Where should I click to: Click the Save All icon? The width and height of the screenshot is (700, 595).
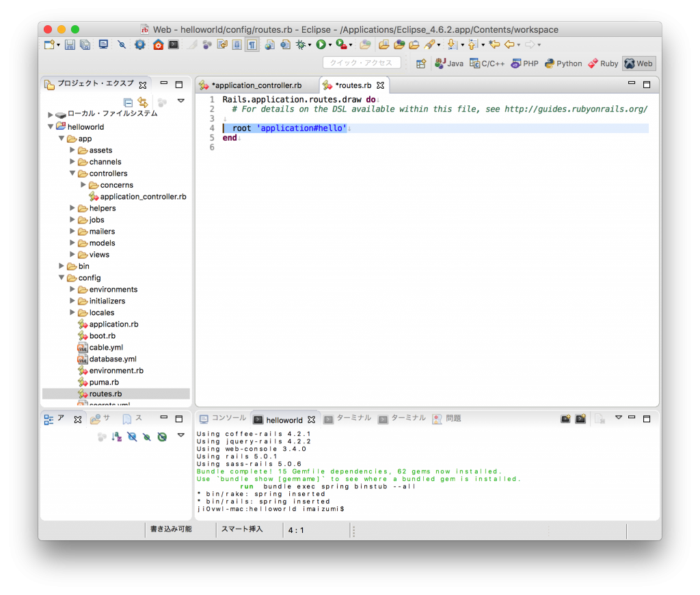click(85, 44)
